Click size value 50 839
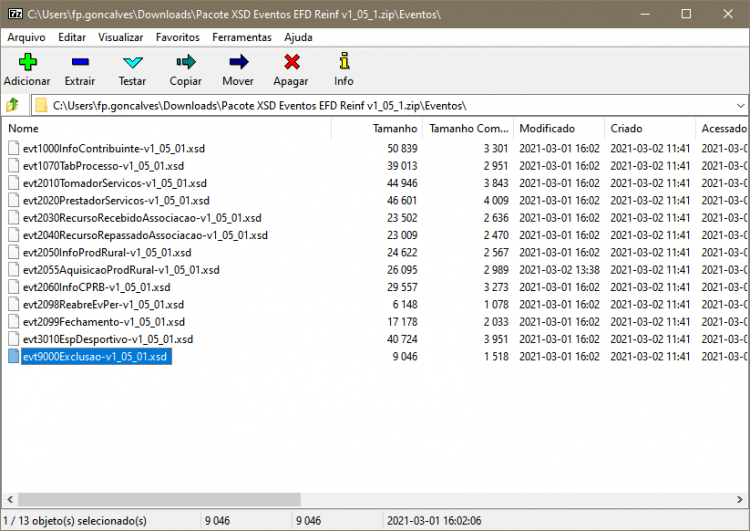Viewport: 750px width, 531px height. 402,148
